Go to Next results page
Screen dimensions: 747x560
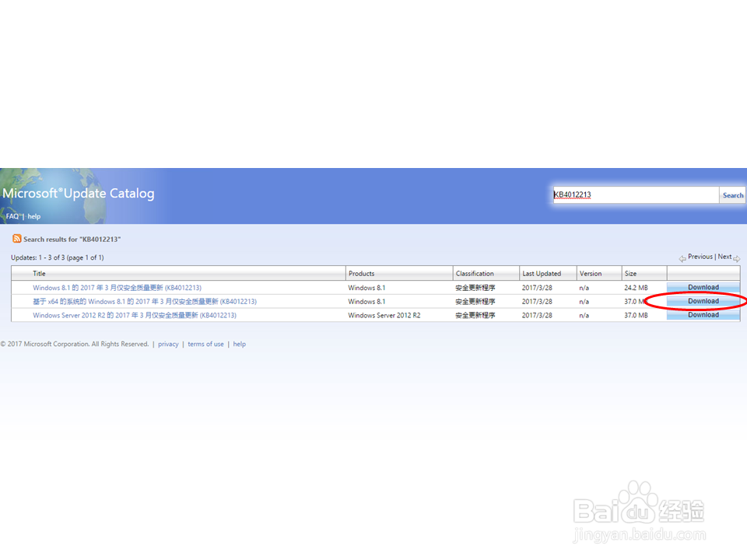pos(724,256)
